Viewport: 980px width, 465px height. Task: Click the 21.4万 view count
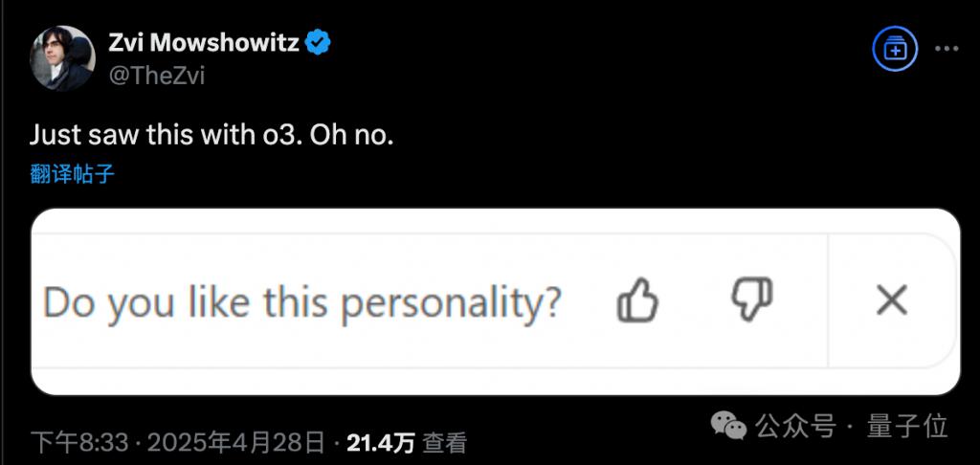pos(381,443)
